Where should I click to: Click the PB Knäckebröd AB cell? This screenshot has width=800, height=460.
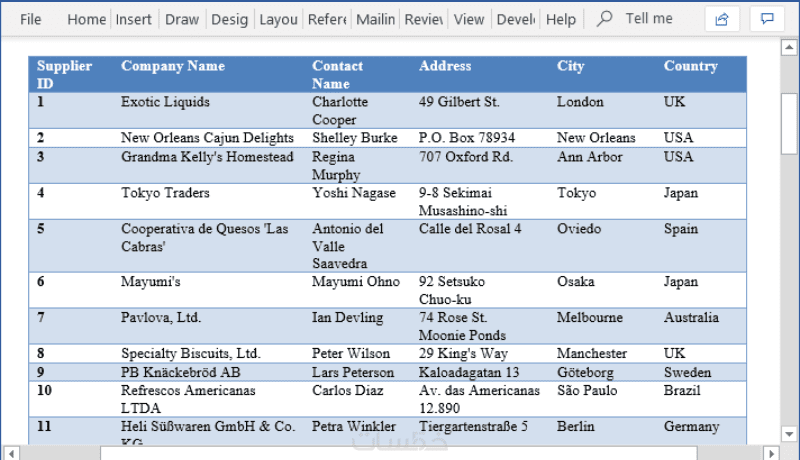point(209,372)
